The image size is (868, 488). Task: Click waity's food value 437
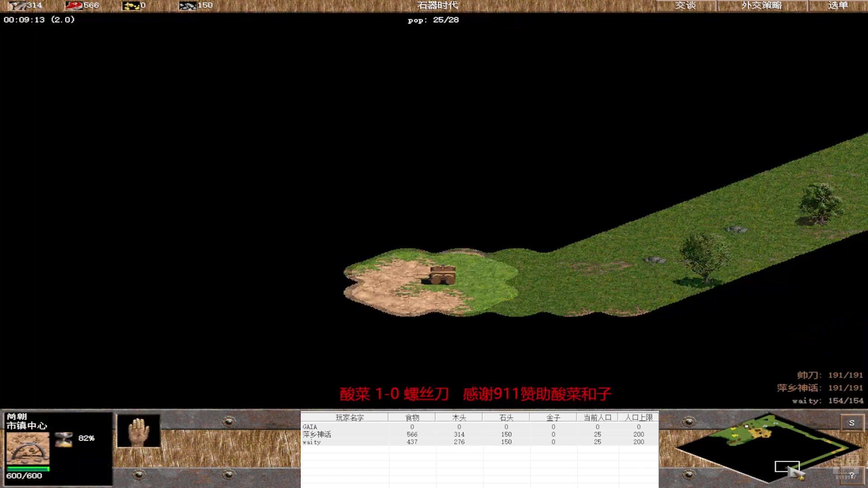412,442
